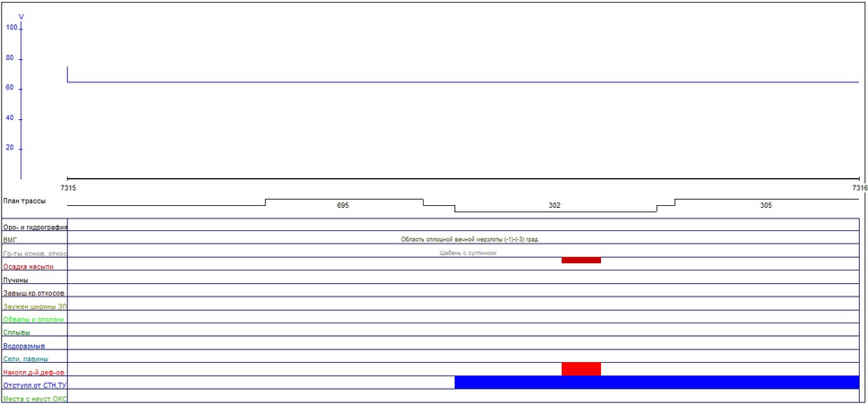Image resolution: width=868 pixels, height=404 pixels.
Task: Select the 'Накопл.д-й.деф-ов' row label
Action: tap(34, 372)
